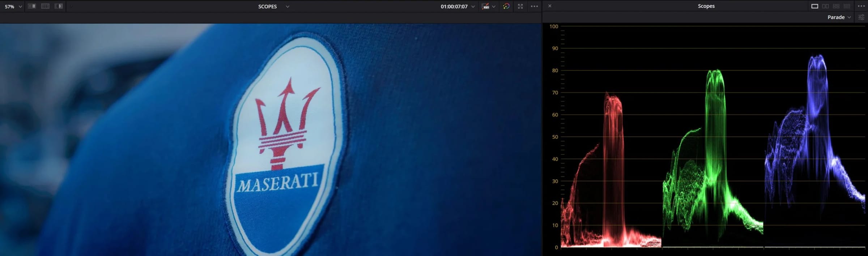The image size is (868, 256).
Task: Click the 0 label on the scope scale
Action: click(557, 248)
